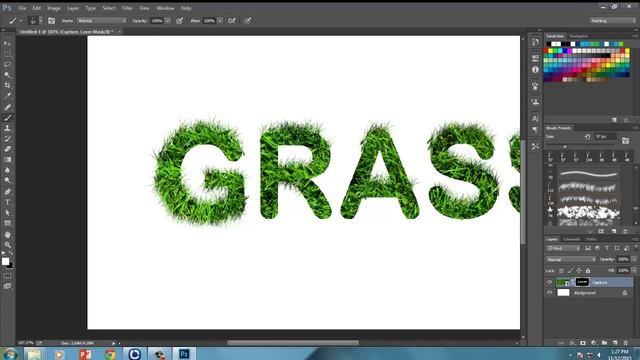Open PowerPoint from the Windows taskbar

click(85, 354)
